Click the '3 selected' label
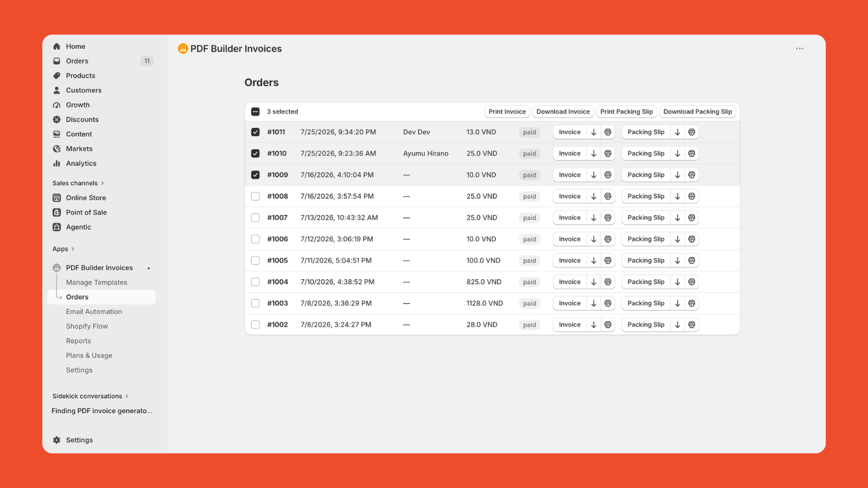This screenshot has width=868, height=488. coord(283,112)
